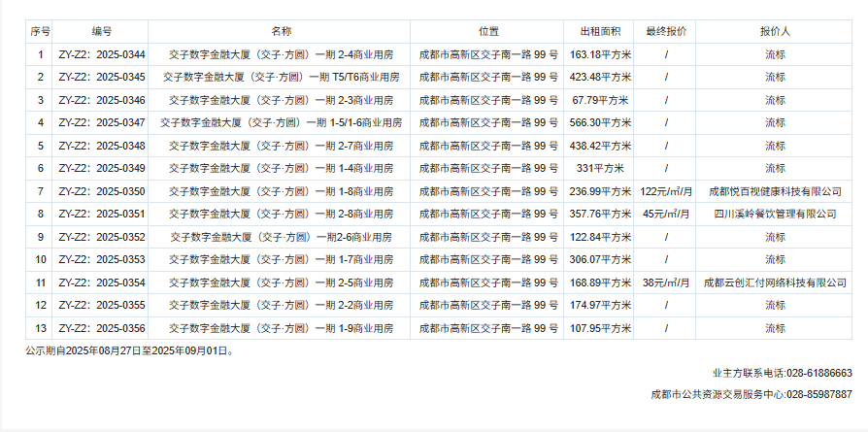Click the name cell ending 1-5/1-6商业用房

click(x=281, y=122)
